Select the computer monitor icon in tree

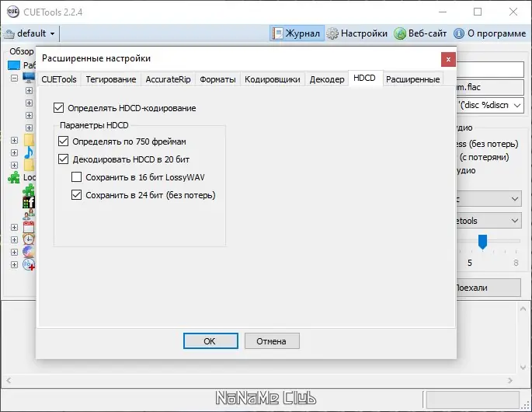[29, 78]
